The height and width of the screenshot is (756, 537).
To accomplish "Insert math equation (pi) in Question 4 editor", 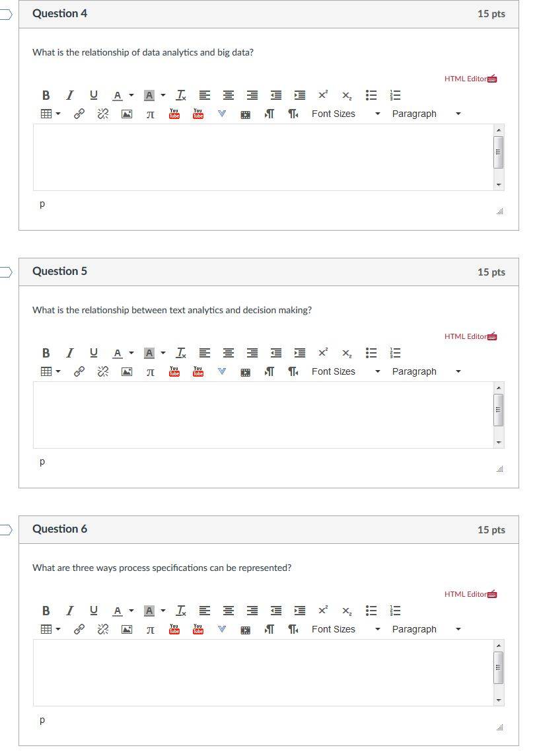I will click(151, 114).
